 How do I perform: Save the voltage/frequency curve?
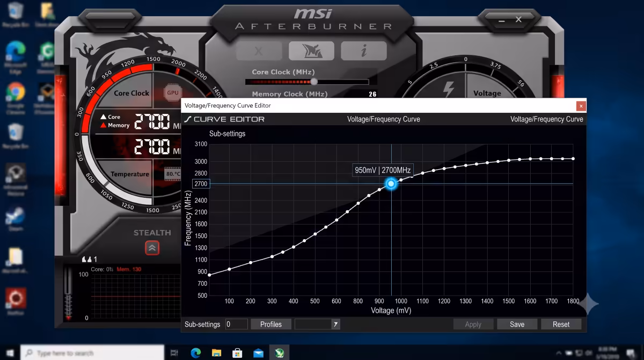517,324
